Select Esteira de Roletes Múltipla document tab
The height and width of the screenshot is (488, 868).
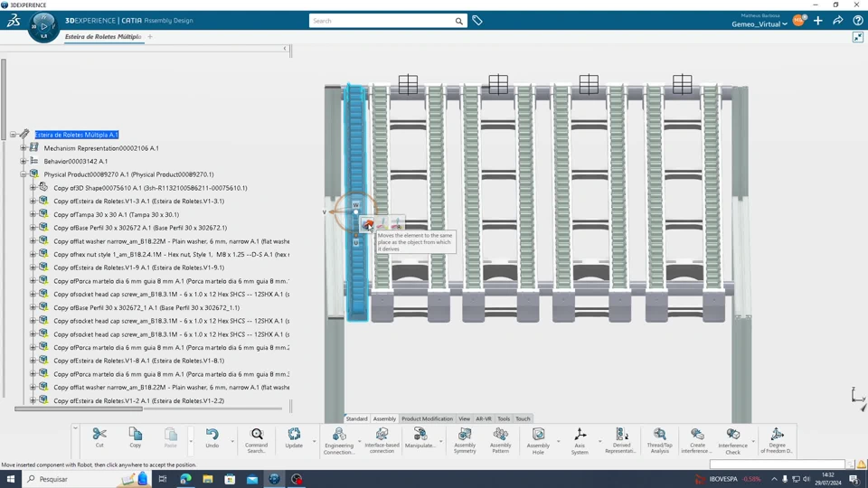click(103, 36)
